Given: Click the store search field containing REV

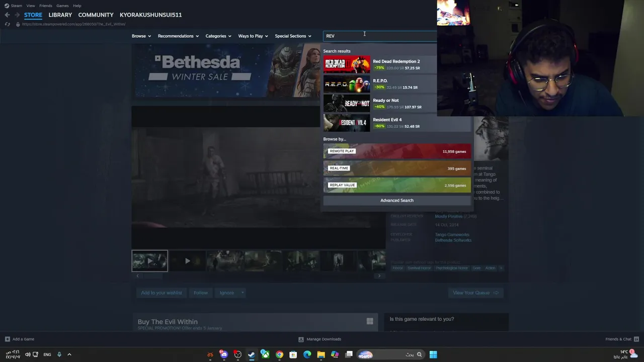Looking at the screenshot, I should click(x=380, y=36).
